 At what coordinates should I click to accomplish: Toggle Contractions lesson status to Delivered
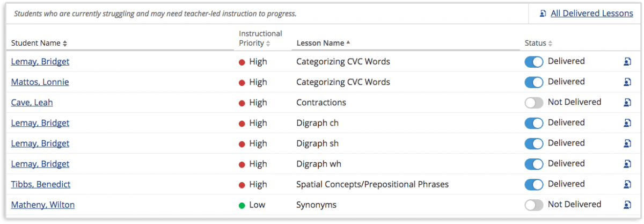coord(534,103)
